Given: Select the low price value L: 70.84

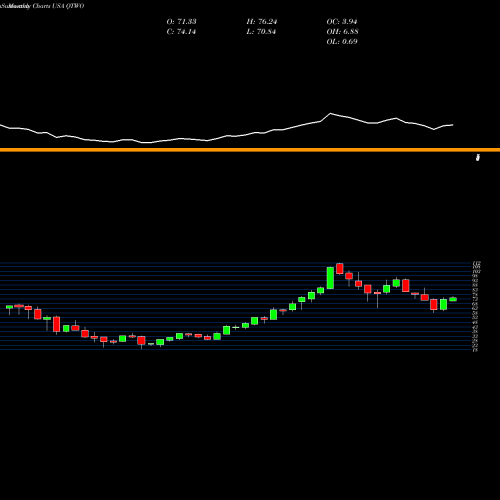Looking at the screenshot, I should 261,32.
